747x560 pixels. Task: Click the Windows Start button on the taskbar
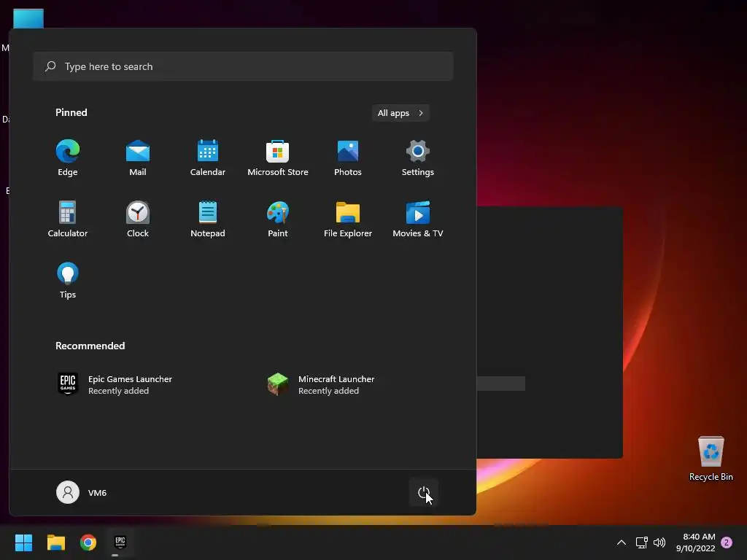pos(23,542)
